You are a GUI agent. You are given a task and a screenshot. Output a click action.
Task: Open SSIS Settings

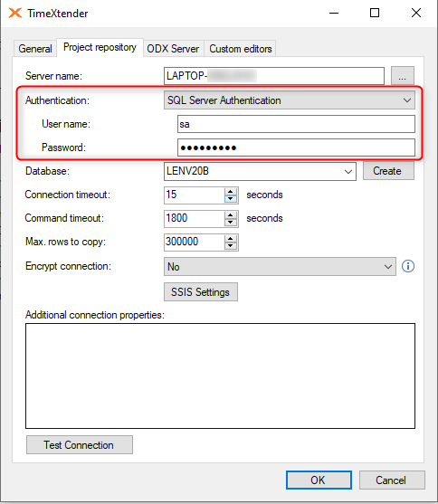(x=201, y=292)
